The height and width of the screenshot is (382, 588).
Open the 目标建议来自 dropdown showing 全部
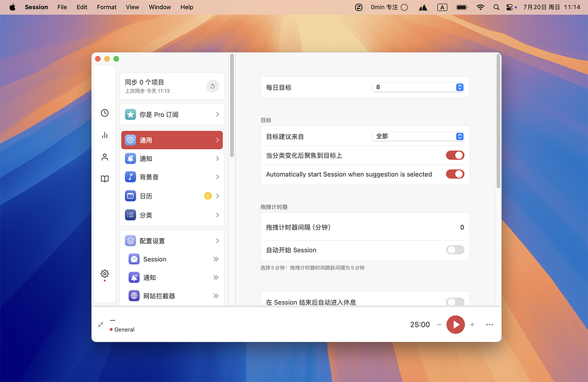coord(418,136)
